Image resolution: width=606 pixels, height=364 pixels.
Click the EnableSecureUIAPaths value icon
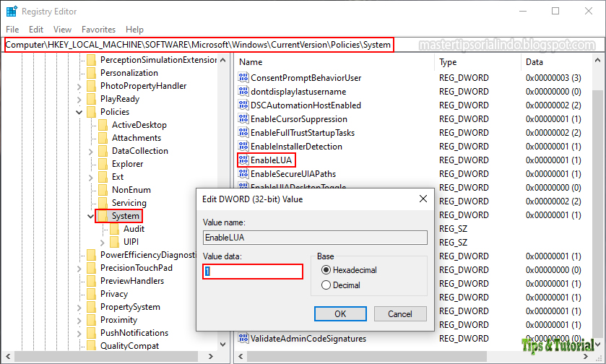pyautogui.click(x=243, y=174)
